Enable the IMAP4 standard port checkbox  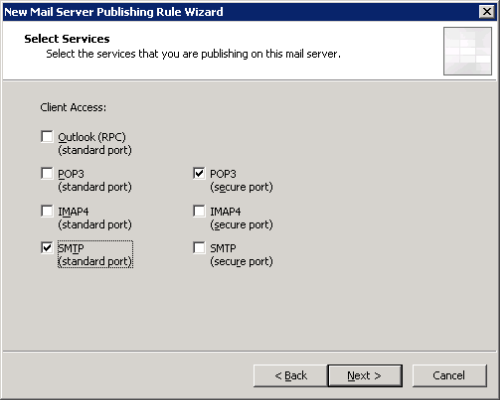(47, 211)
